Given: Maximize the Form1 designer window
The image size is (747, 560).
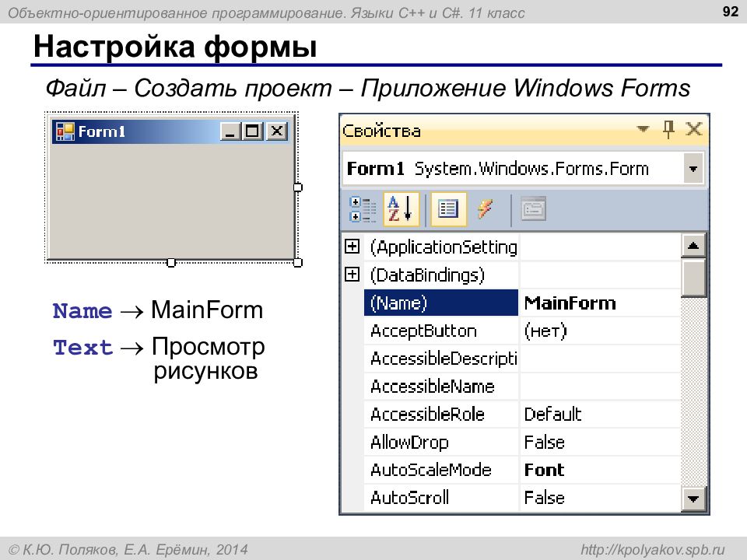Looking at the screenshot, I should (252, 131).
